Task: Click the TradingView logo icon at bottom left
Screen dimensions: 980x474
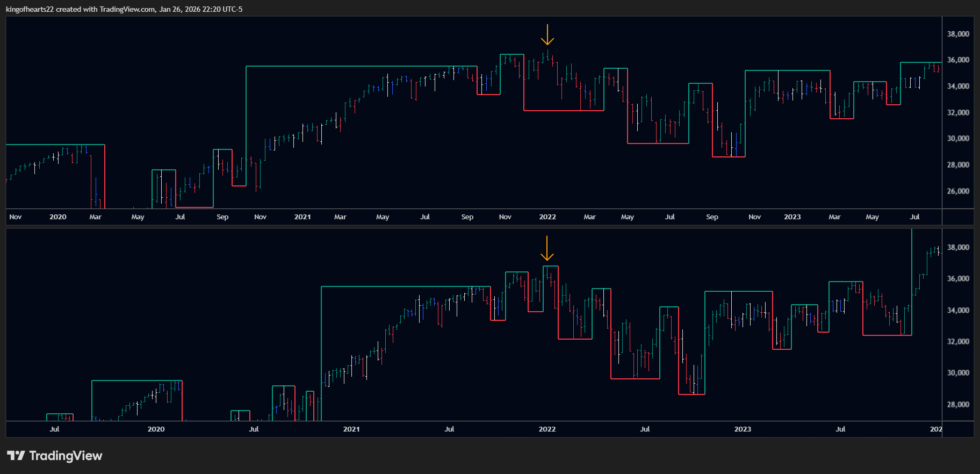Action: (x=16, y=456)
